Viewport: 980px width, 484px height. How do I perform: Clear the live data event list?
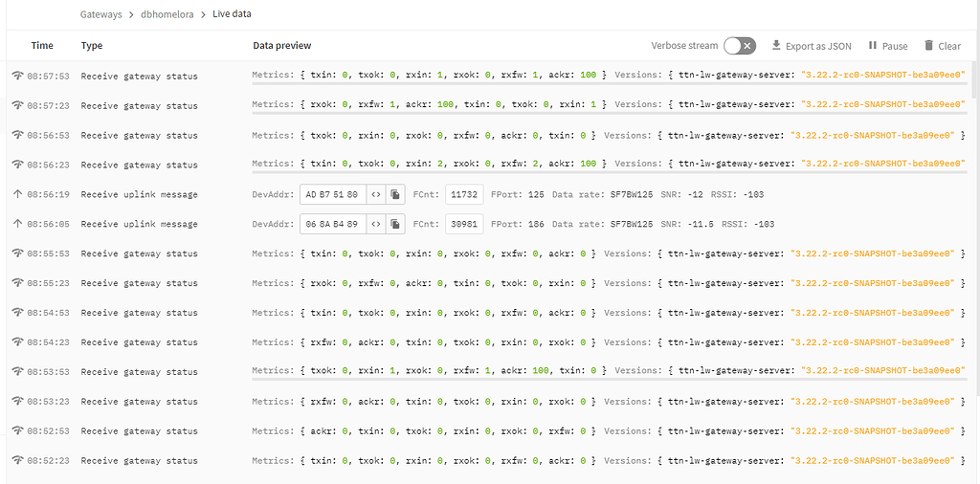942,46
